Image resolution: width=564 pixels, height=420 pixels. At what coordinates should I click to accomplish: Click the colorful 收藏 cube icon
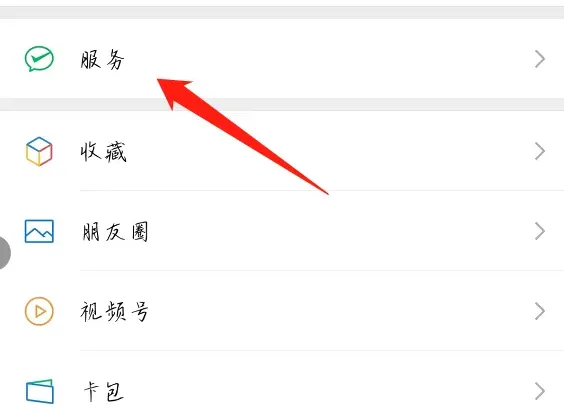click(39, 151)
